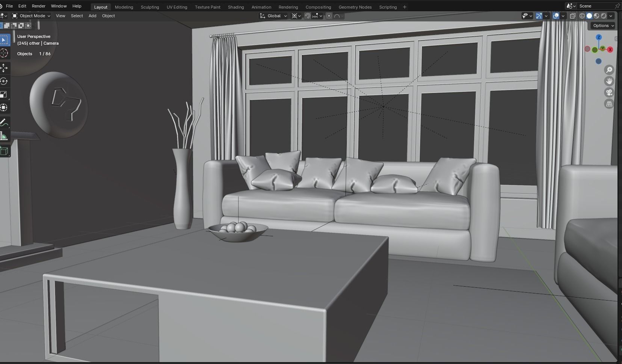Click the Scene name field

tap(596, 6)
